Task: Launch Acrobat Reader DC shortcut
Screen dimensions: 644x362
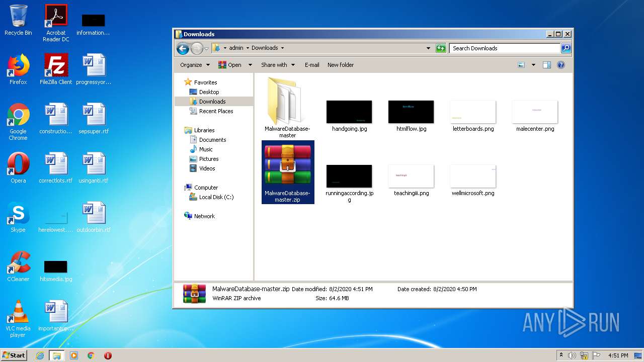Action: [x=56, y=23]
